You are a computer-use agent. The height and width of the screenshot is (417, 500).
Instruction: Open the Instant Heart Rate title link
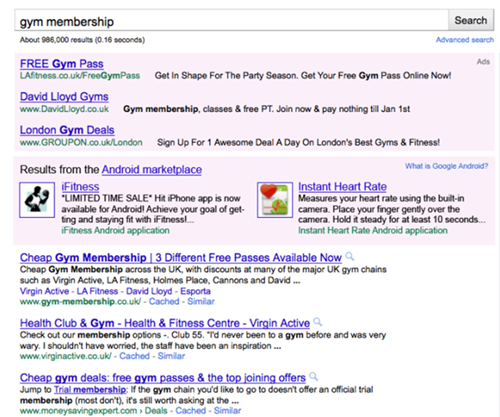coord(342,186)
